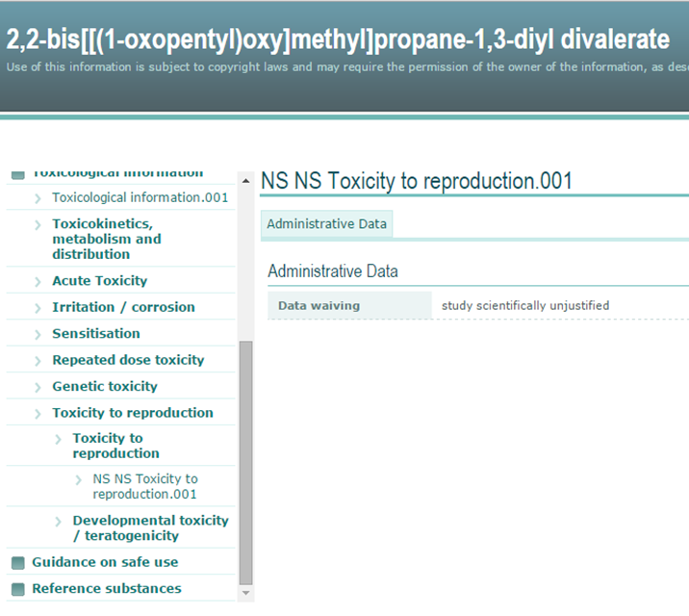
Task: Open Toxicokinetics, metabolism and distribution
Action: 106,239
